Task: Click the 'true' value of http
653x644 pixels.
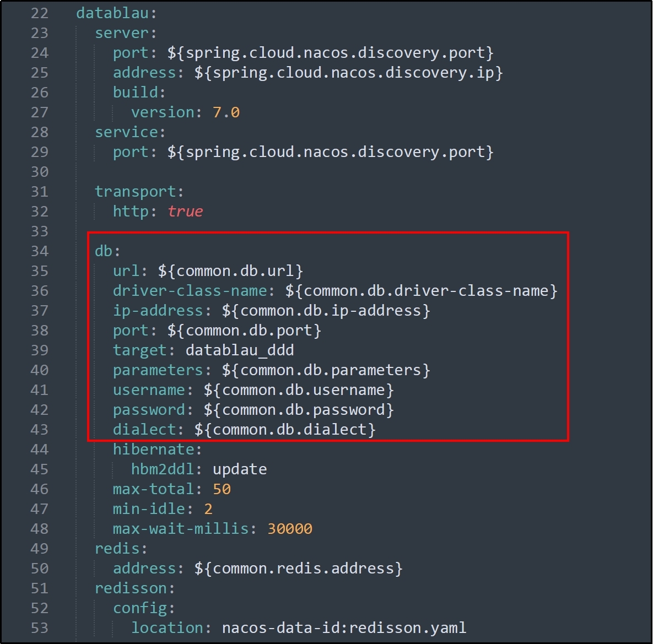Action: 185,212
